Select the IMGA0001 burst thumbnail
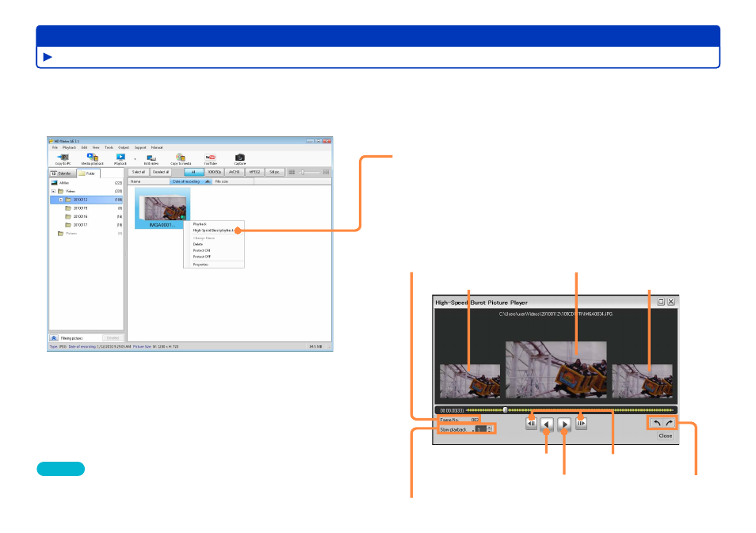 [x=162, y=208]
